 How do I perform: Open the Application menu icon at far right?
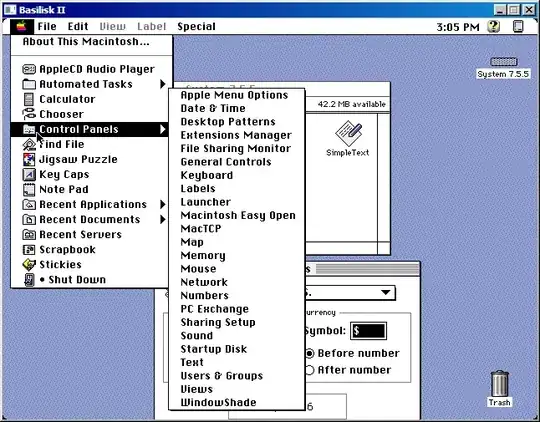(x=518, y=27)
